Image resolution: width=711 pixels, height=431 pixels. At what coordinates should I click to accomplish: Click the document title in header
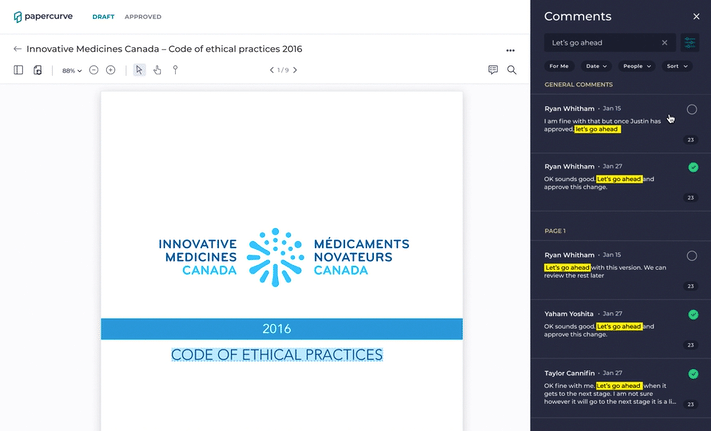point(164,49)
